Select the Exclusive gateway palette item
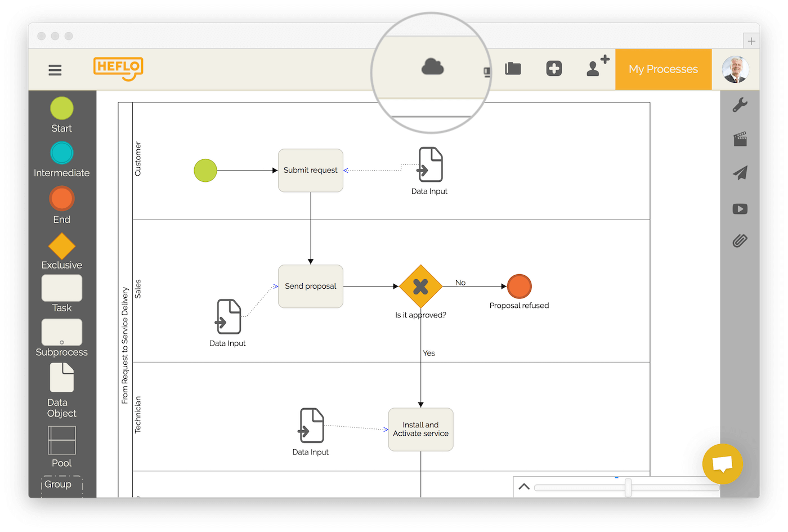 pos(62,247)
